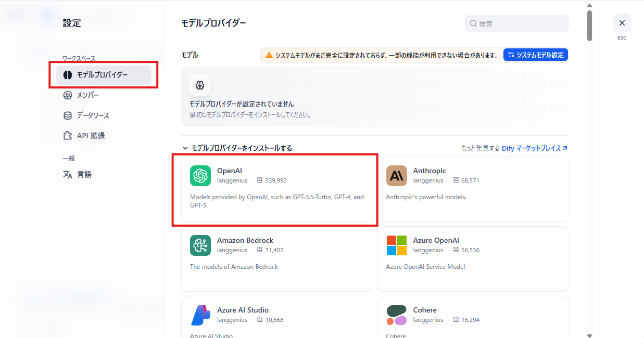
Task: Click the empty model provider brain icon
Action: [x=200, y=85]
